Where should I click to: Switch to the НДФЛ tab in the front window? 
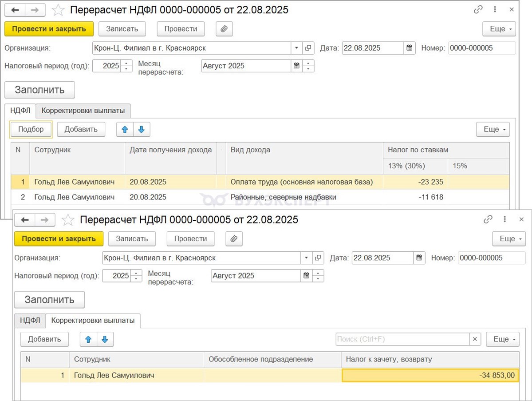(30, 320)
